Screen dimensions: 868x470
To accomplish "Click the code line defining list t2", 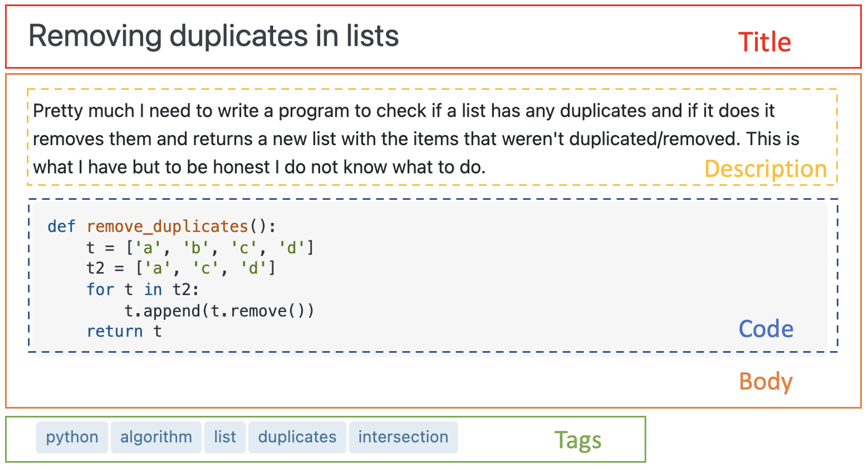I will pos(181,268).
